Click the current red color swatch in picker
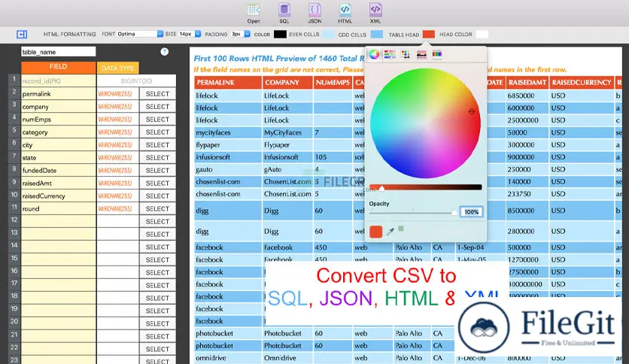 [x=376, y=232]
